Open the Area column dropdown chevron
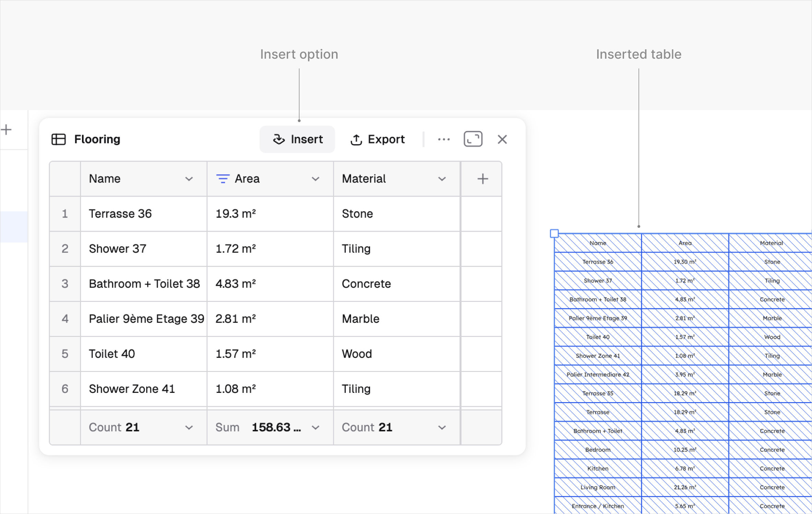This screenshot has width=812, height=514. tap(315, 179)
